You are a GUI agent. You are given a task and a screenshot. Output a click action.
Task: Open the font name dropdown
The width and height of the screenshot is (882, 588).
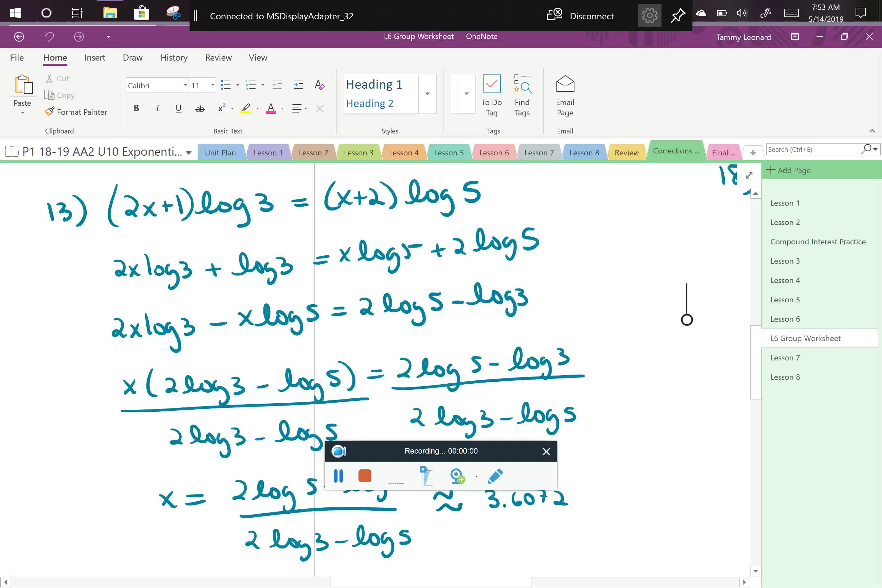(x=184, y=85)
